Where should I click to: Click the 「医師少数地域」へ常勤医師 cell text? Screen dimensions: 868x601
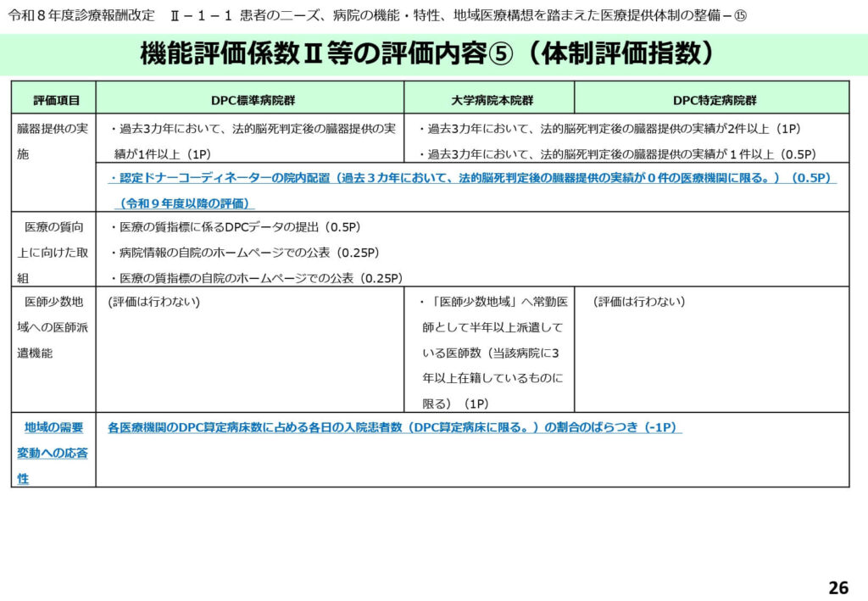(493, 302)
